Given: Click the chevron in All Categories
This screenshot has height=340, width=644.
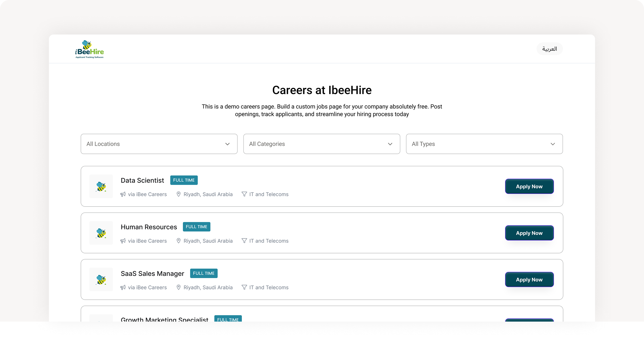Looking at the screenshot, I should 390,144.
